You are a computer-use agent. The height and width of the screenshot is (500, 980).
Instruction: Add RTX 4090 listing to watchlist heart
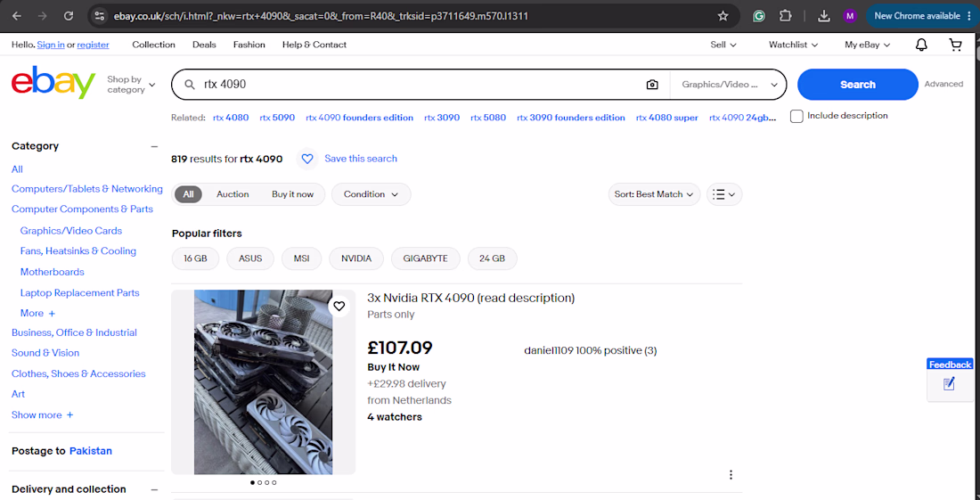pos(339,306)
